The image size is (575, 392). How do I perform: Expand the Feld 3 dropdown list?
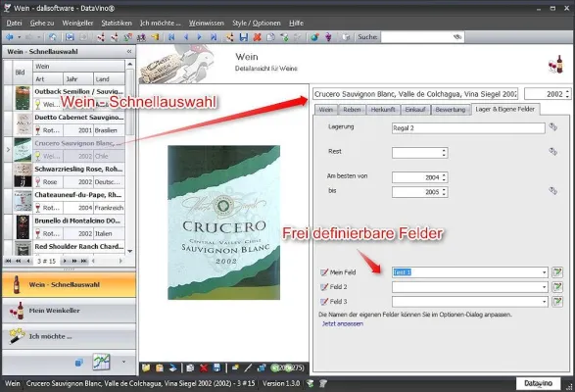(545, 302)
